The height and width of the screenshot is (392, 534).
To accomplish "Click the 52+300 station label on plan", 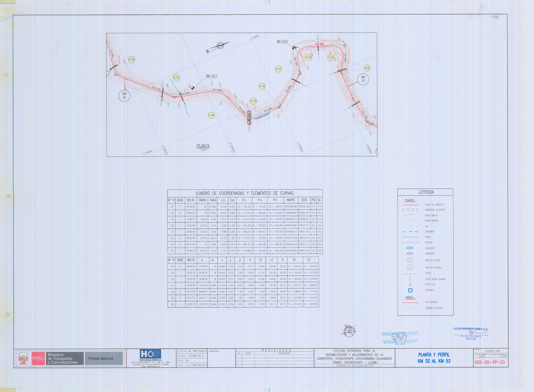I will [x=217, y=90].
